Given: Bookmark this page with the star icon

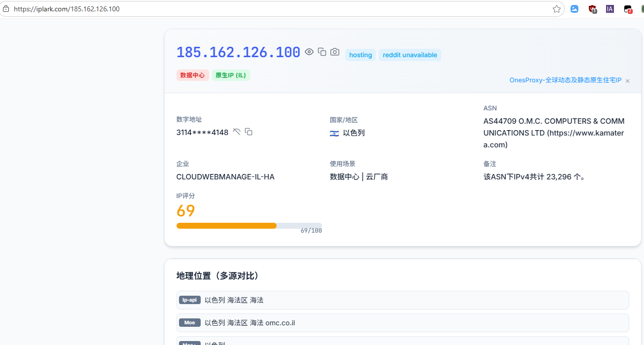Looking at the screenshot, I should [x=557, y=9].
